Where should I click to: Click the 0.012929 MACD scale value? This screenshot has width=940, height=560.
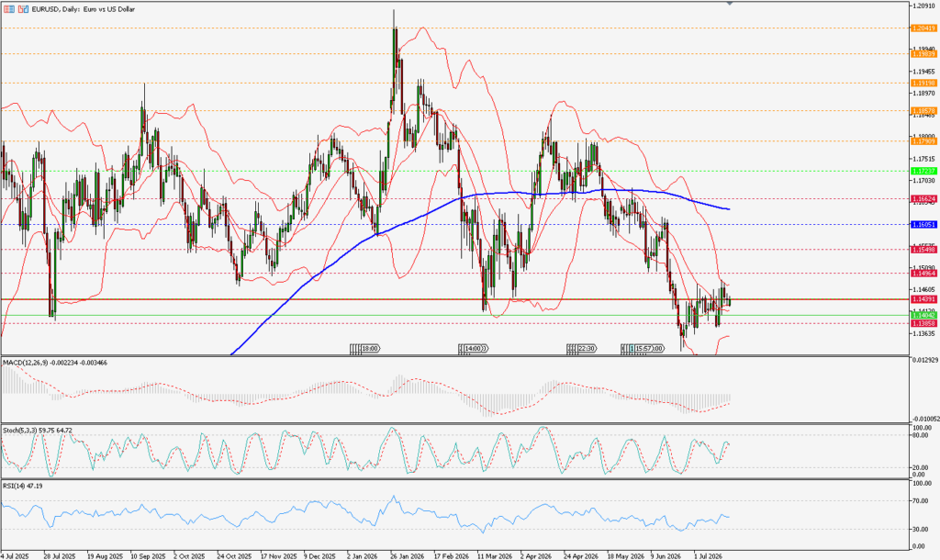pyautogui.click(x=925, y=360)
